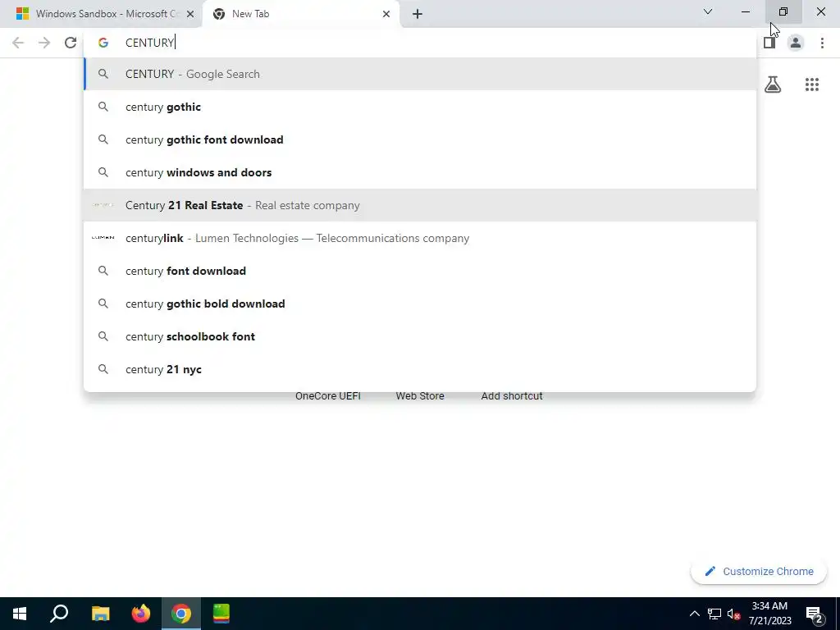The image size is (840, 630).
Task: Click the muted volume tray icon
Action: point(733,614)
